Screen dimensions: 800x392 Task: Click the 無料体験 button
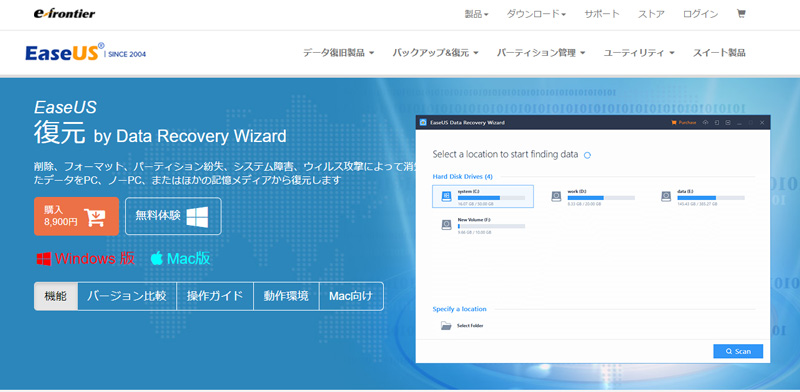(x=173, y=216)
